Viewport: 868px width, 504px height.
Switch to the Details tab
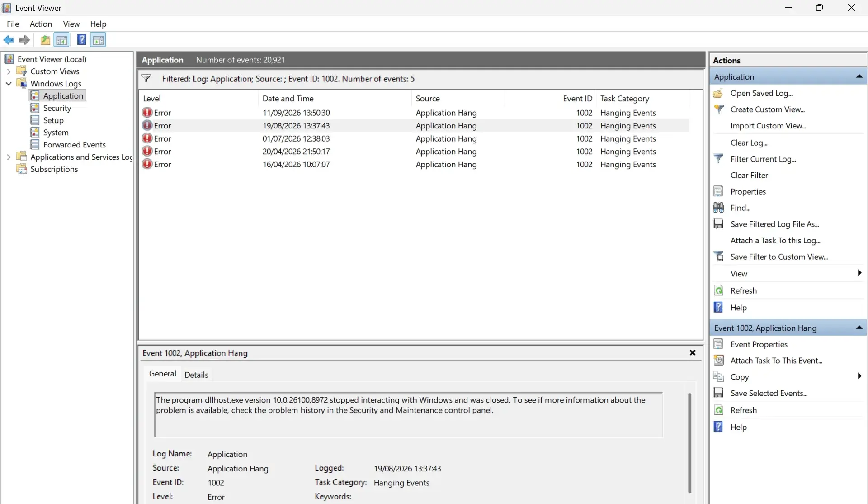pos(196,375)
